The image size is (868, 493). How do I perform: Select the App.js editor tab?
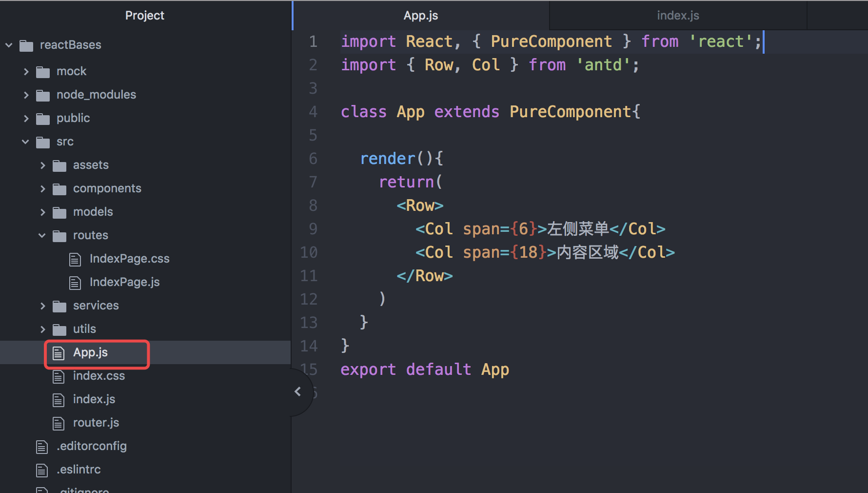click(420, 15)
